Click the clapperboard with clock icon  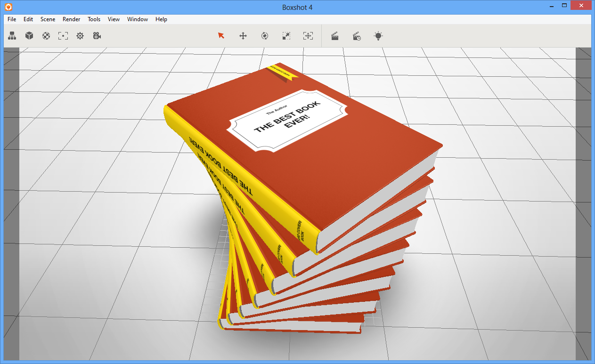coord(357,36)
